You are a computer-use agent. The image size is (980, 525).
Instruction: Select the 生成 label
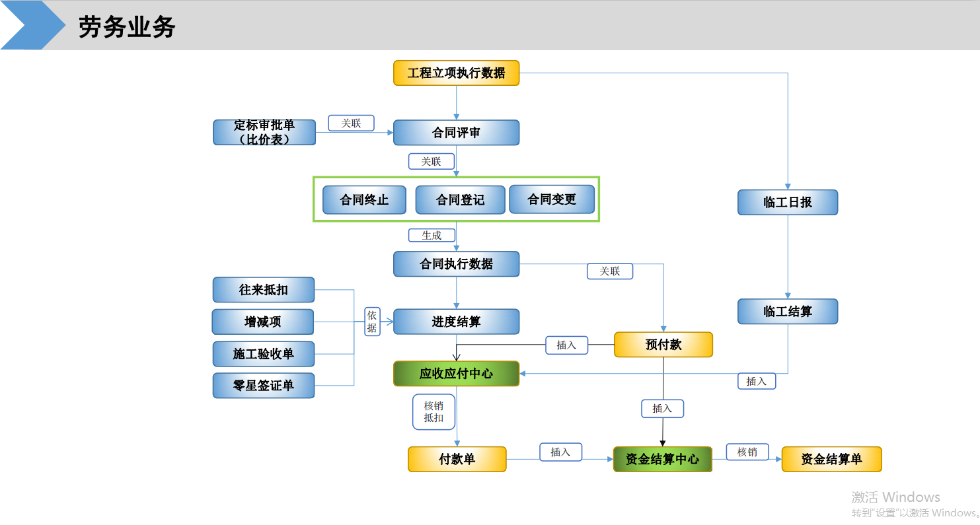[x=432, y=235]
